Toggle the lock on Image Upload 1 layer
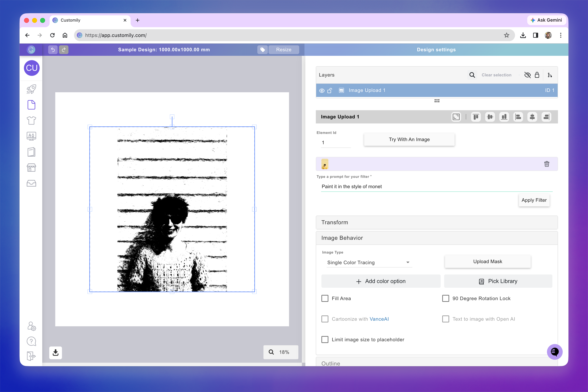 330,91
